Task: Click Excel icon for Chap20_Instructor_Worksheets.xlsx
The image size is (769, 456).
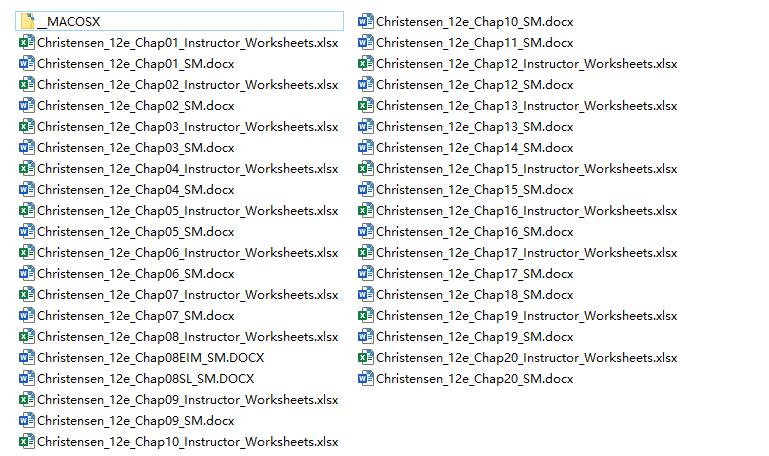Action: tap(366, 357)
